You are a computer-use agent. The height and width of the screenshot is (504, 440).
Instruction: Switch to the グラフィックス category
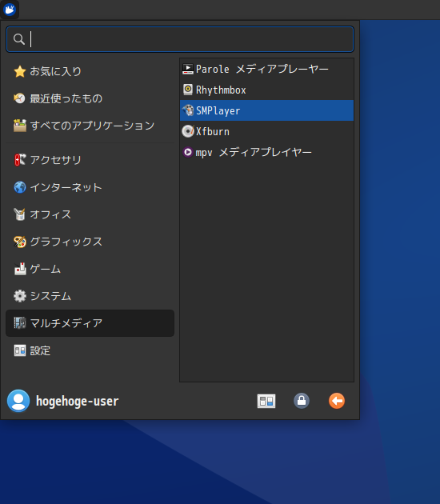[90, 242]
